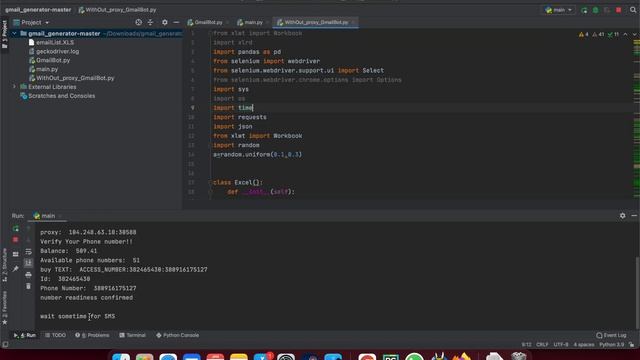Clear console with trash icon

point(28,287)
